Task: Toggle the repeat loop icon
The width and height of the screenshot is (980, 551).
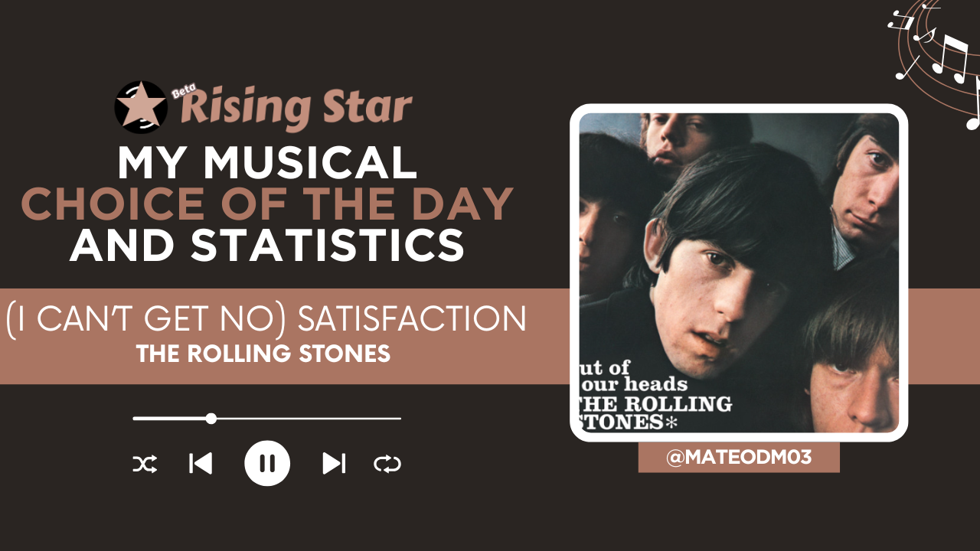Action: tap(387, 464)
